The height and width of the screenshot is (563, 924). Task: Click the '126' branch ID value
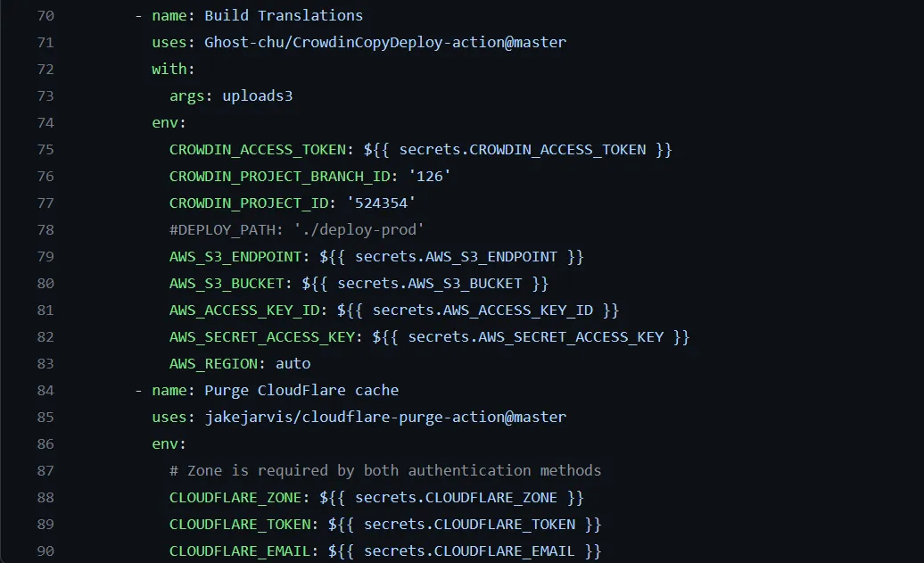428,176
